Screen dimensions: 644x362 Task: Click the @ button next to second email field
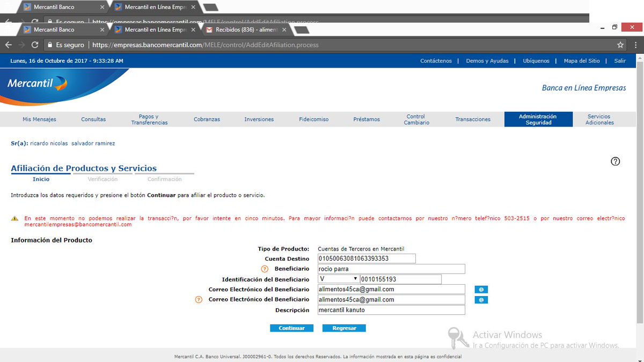coord(481,300)
